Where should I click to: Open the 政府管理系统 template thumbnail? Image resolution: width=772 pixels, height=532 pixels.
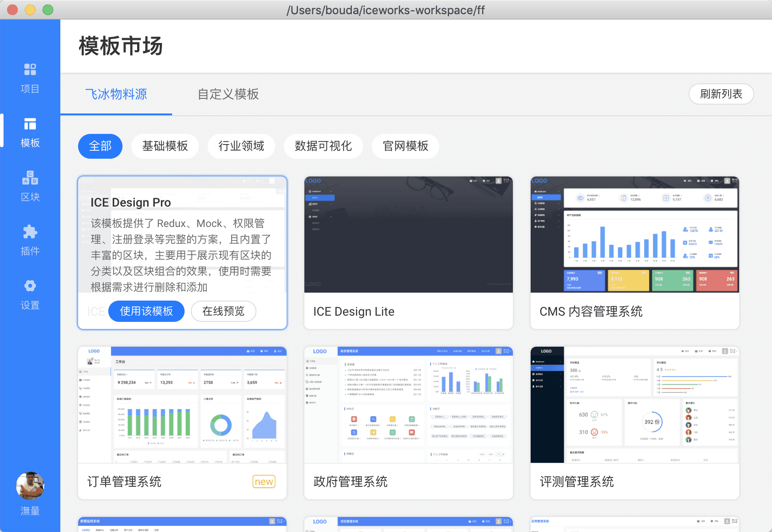point(409,405)
